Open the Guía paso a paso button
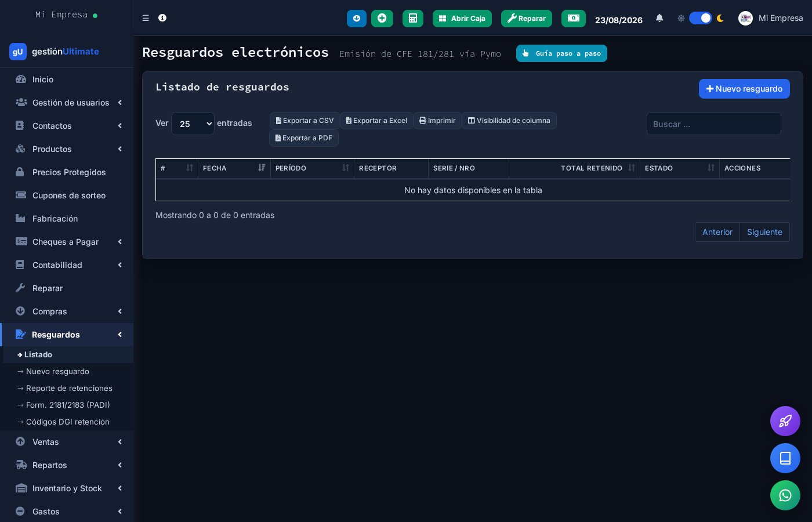The width and height of the screenshot is (812, 522). point(561,53)
